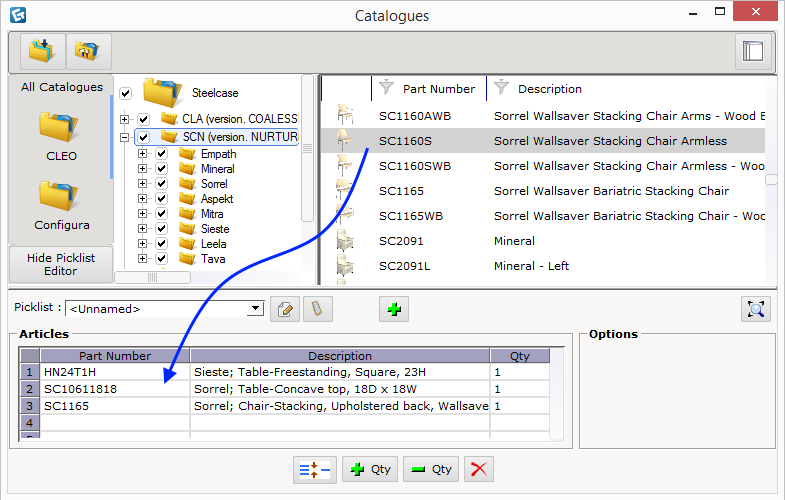The image size is (785, 500).
Task: Click Articles Part Number column header
Action: [115, 356]
